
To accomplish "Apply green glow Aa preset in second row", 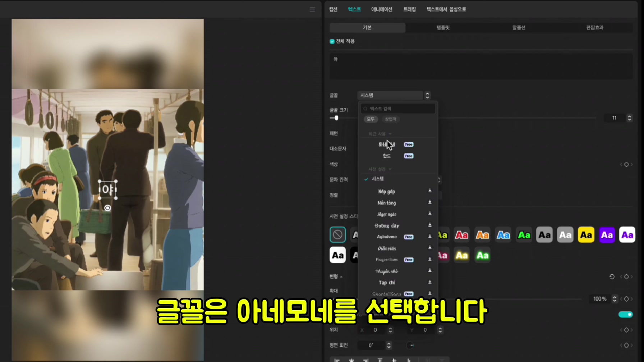I will coord(482,256).
